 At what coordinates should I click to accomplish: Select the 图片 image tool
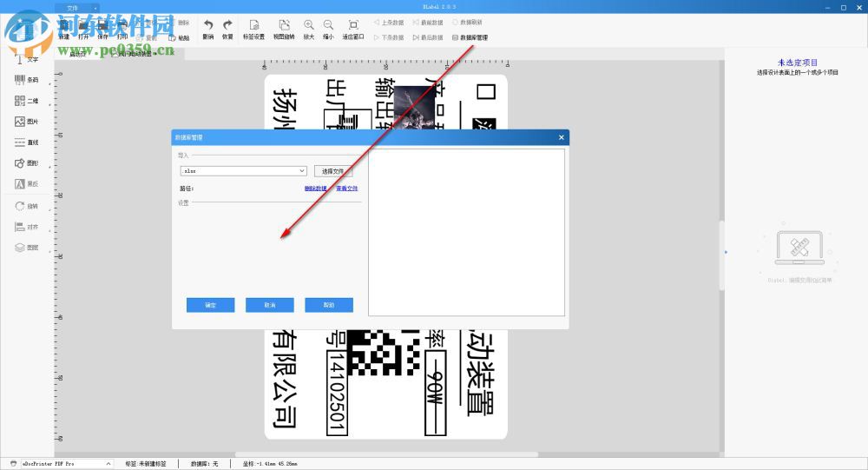[26, 122]
